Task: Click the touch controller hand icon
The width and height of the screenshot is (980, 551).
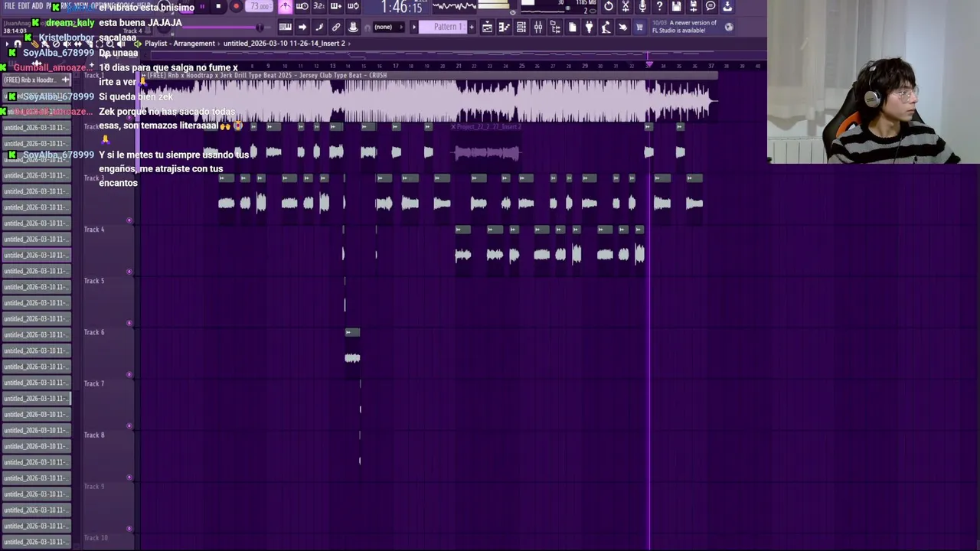Action: click(622, 27)
